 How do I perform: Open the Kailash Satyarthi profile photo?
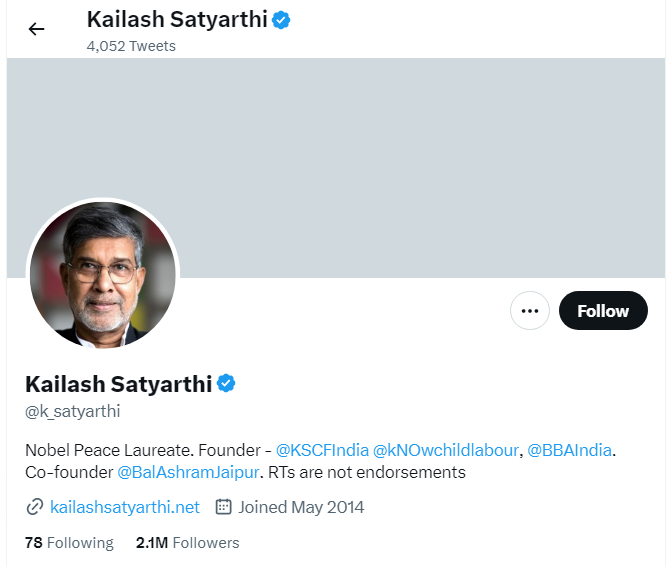pyautogui.click(x=103, y=275)
